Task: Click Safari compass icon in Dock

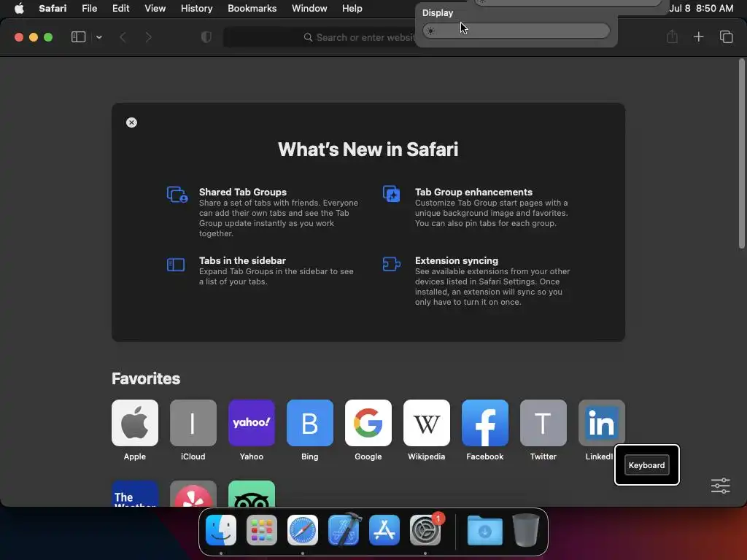Action: point(303,530)
